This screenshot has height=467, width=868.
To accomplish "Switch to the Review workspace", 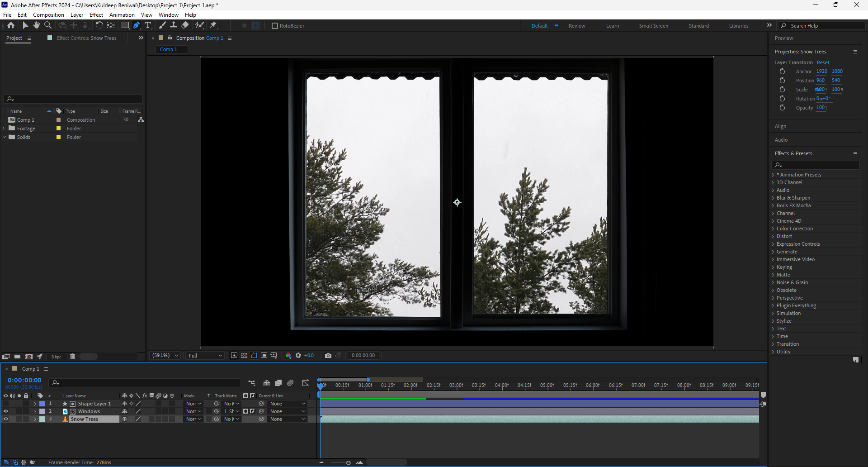I will 576,26.
